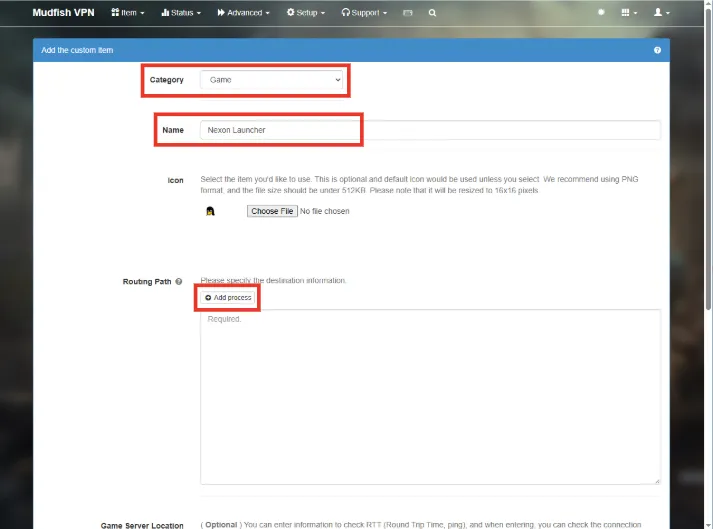This screenshot has width=713, height=529.
Task: Open the Advanced menu
Action: click(x=243, y=13)
